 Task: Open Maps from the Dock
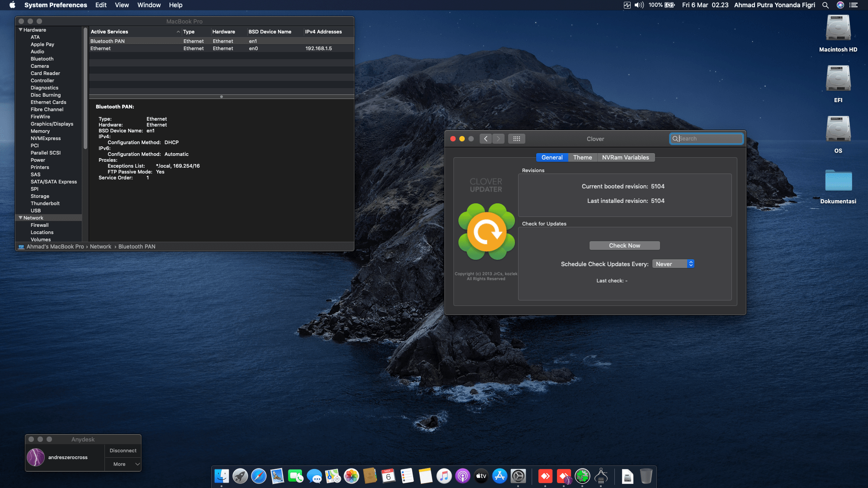coord(333,476)
